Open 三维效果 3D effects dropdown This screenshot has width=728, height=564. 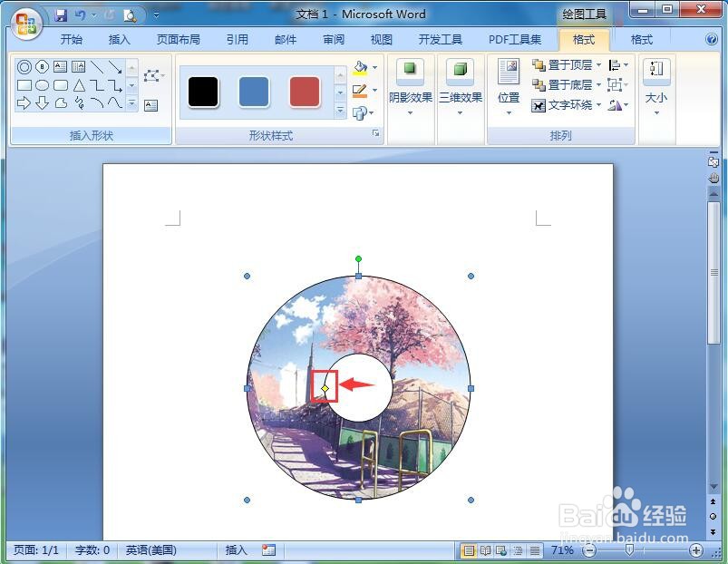pos(461,87)
